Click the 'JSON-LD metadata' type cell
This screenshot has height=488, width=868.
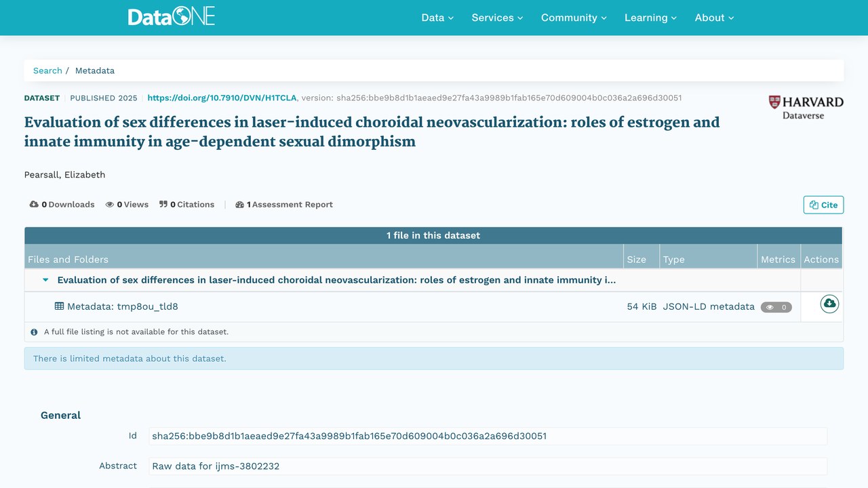pos(709,306)
